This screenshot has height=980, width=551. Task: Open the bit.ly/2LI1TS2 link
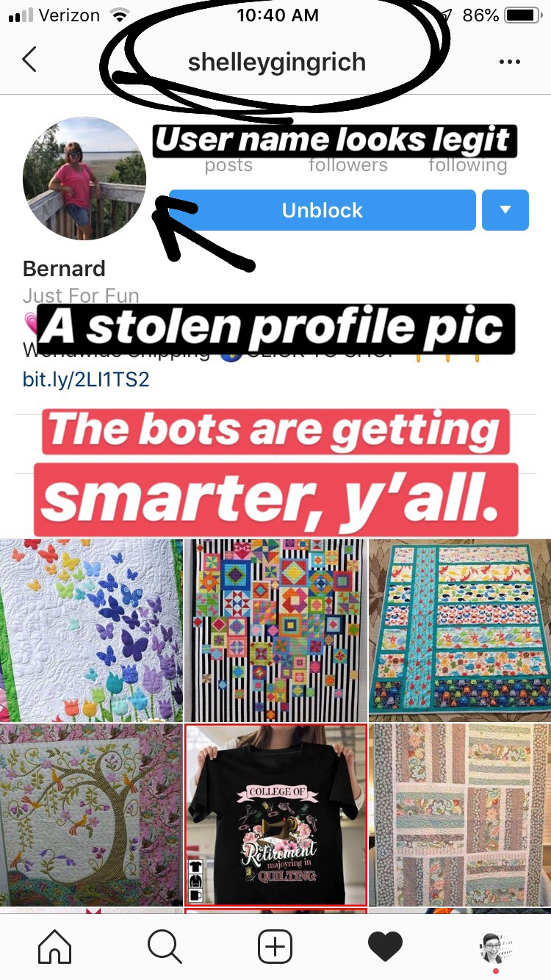click(x=86, y=381)
